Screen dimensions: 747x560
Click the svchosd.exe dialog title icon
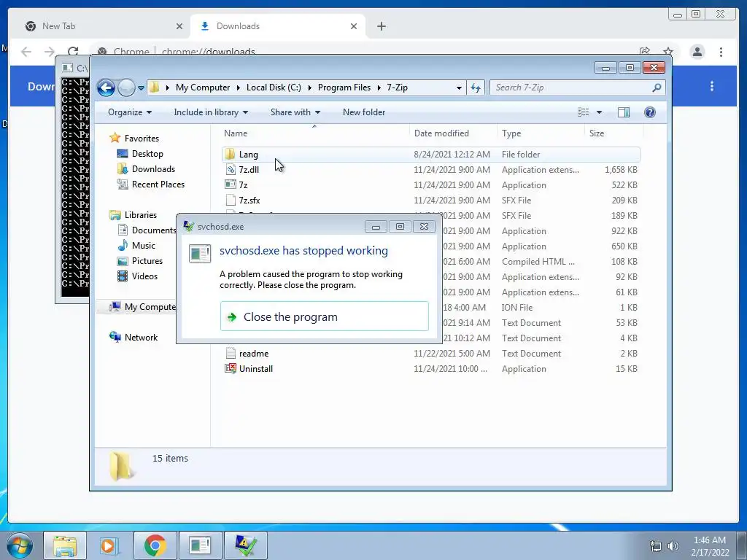[x=189, y=226]
